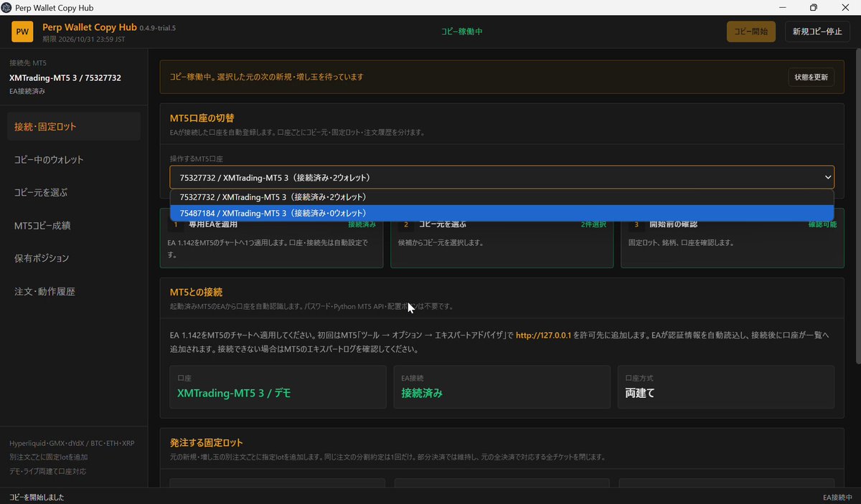Select account 75327732 in the dropdown list
This screenshot has height=504, width=861.
502,197
